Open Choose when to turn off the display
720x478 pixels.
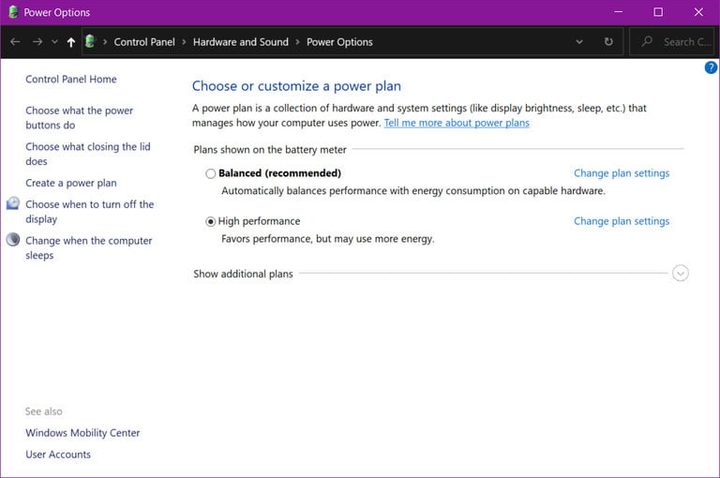coord(90,212)
